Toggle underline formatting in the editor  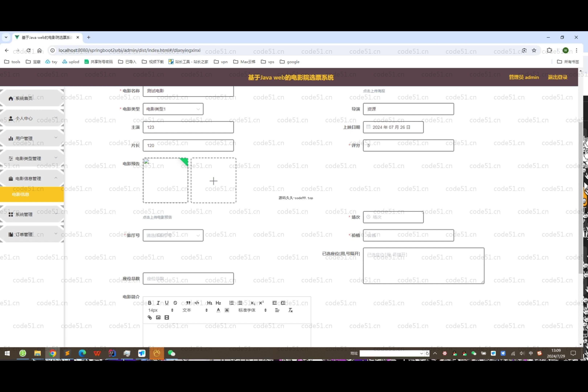pos(167,303)
